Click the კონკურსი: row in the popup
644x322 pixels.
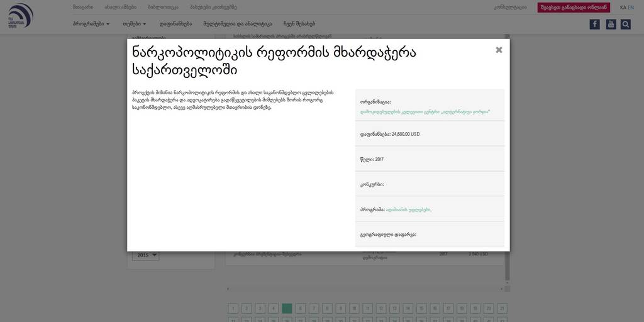pyautogui.click(x=430, y=184)
